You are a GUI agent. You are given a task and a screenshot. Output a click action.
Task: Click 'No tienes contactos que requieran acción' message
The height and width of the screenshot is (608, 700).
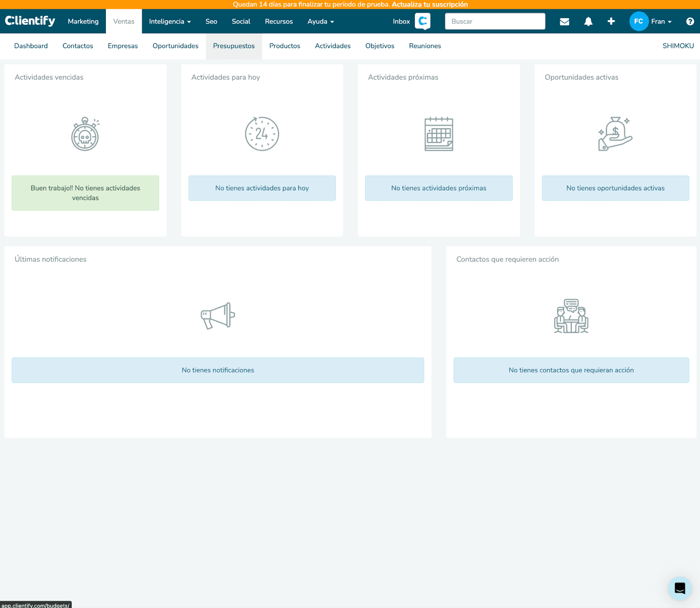point(571,370)
